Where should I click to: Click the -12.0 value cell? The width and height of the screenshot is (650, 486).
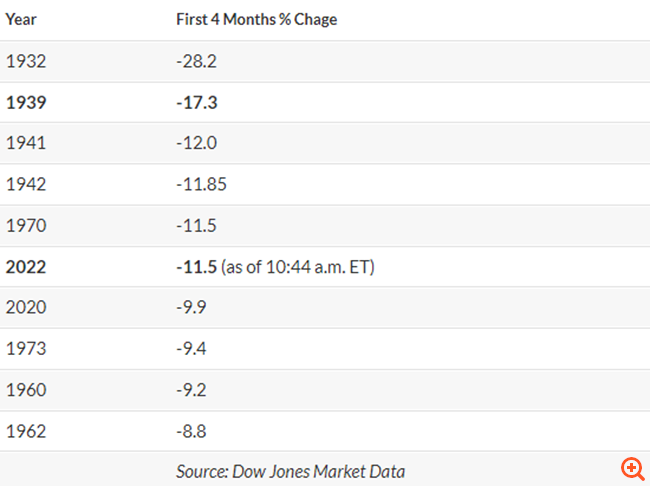click(196, 143)
